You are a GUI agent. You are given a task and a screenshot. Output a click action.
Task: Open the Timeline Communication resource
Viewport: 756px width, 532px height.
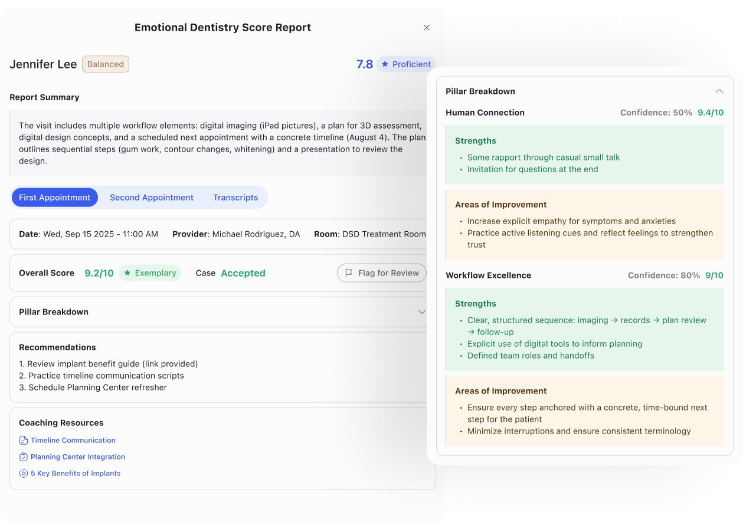pyautogui.click(x=74, y=440)
